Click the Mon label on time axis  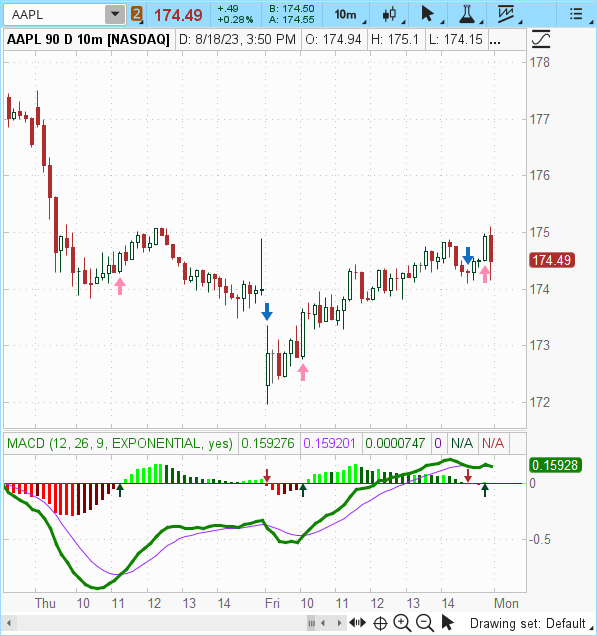[x=506, y=603]
